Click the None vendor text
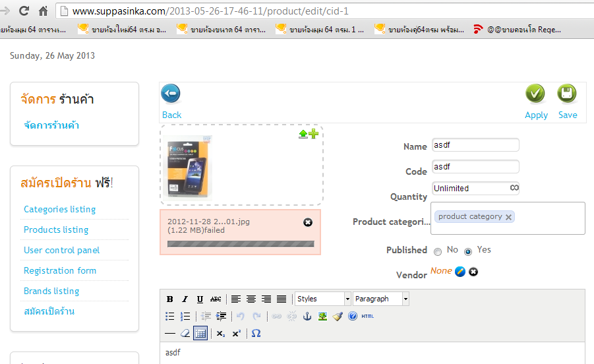 [441, 271]
